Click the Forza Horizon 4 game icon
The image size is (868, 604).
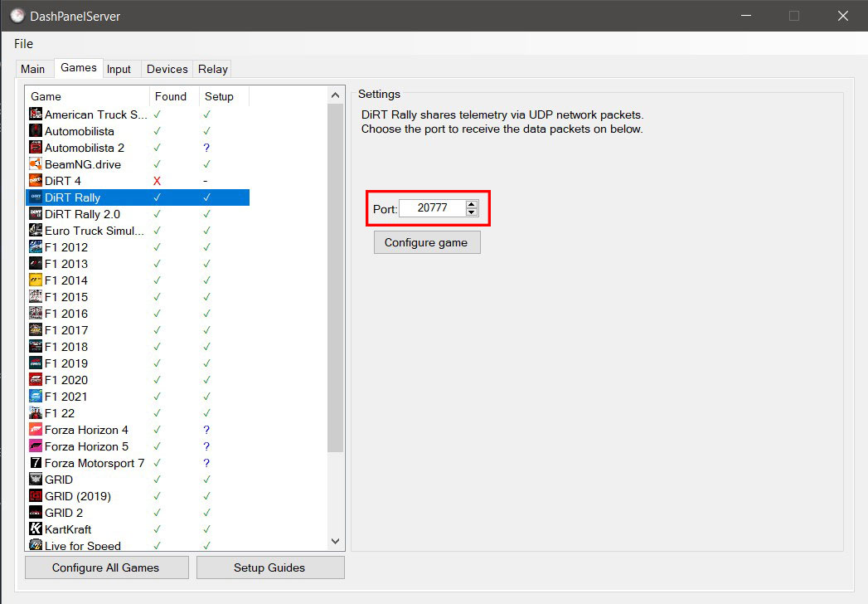click(36, 430)
